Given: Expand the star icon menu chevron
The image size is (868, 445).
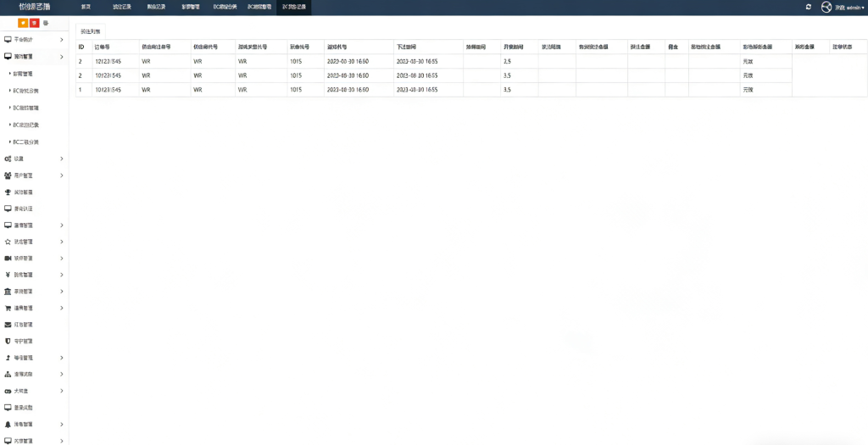Looking at the screenshot, I should [x=61, y=242].
